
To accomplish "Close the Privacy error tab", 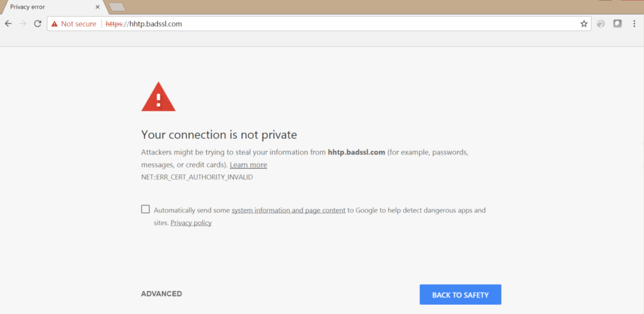I will click(97, 7).
